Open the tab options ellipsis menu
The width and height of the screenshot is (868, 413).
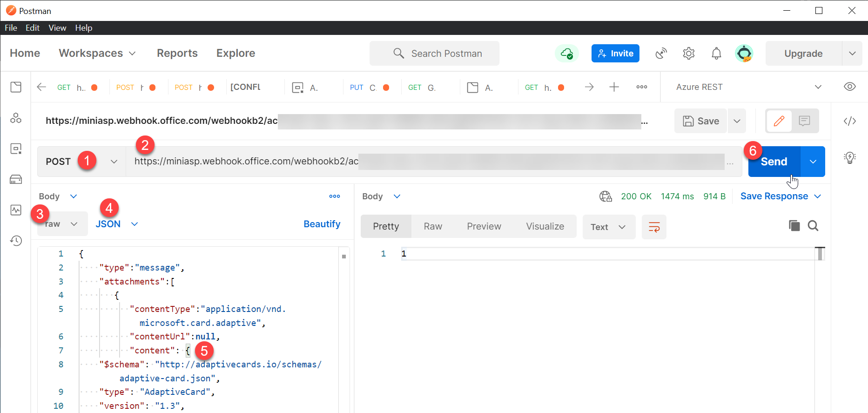(x=642, y=87)
